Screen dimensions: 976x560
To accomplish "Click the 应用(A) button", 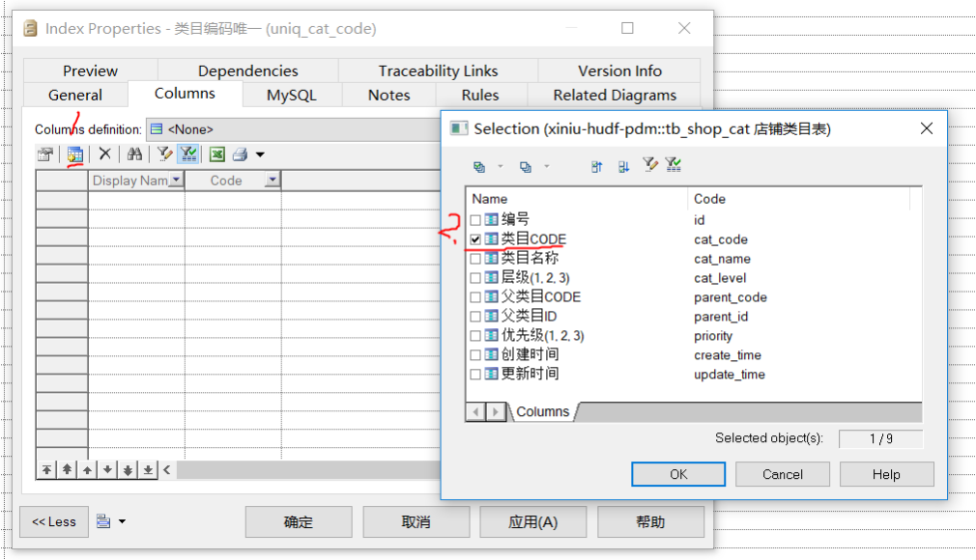I will (532, 521).
